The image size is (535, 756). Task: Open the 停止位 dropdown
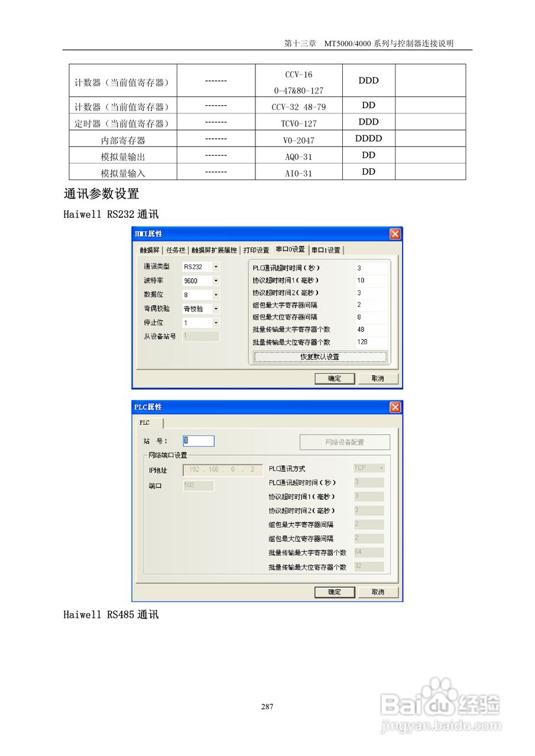coord(217,322)
